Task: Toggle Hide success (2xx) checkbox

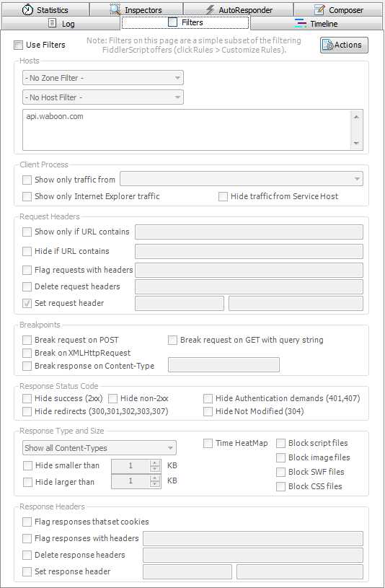Action: [27, 398]
